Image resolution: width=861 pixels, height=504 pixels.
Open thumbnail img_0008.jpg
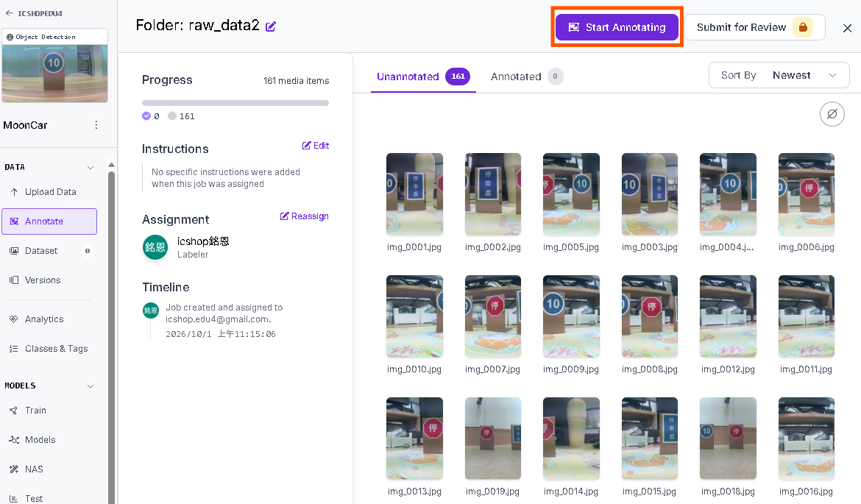click(650, 316)
